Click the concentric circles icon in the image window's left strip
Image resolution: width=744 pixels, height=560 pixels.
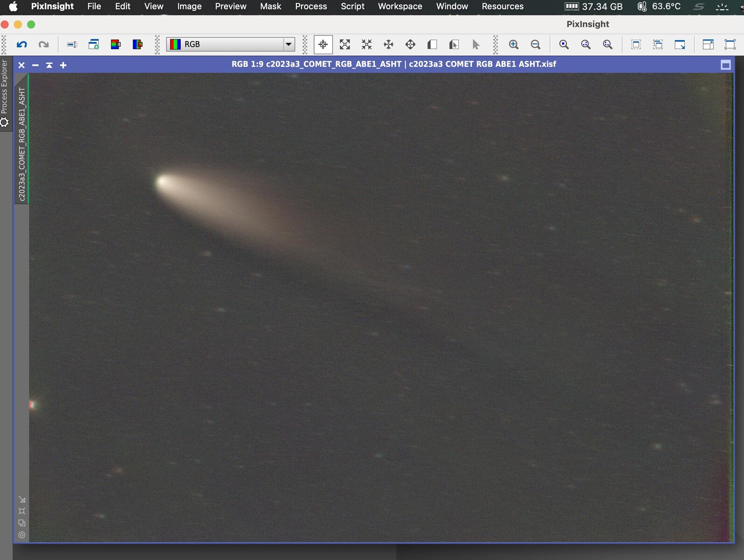(22, 535)
